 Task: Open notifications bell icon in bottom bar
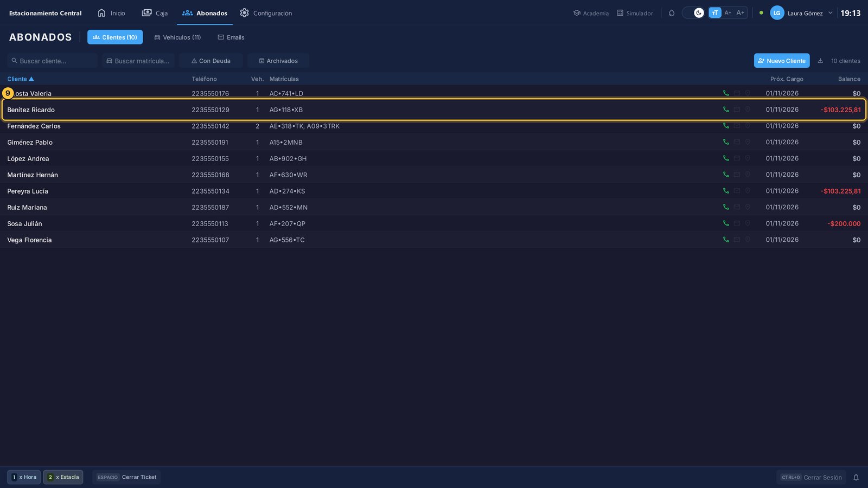(x=856, y=477)
